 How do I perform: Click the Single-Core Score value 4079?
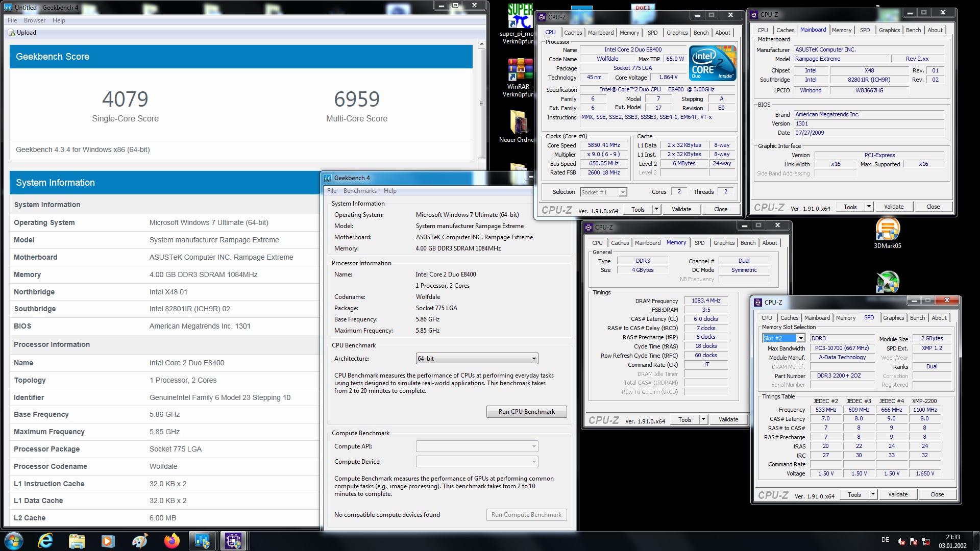pos(125,99)
